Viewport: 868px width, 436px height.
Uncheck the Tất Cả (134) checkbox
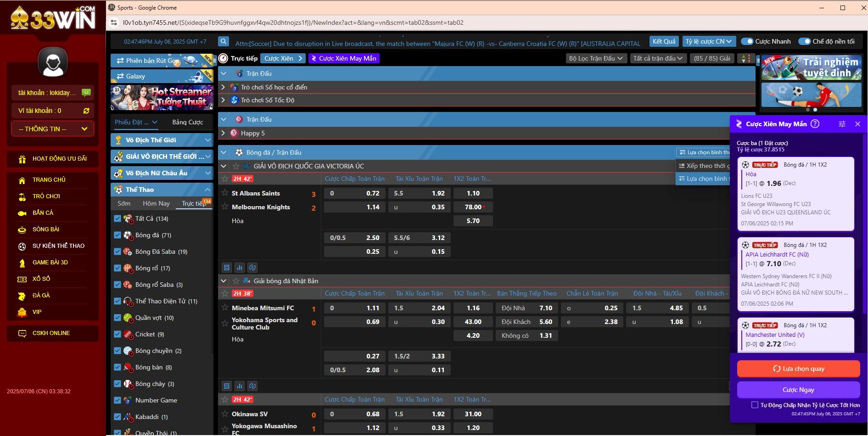click(118, 218)
